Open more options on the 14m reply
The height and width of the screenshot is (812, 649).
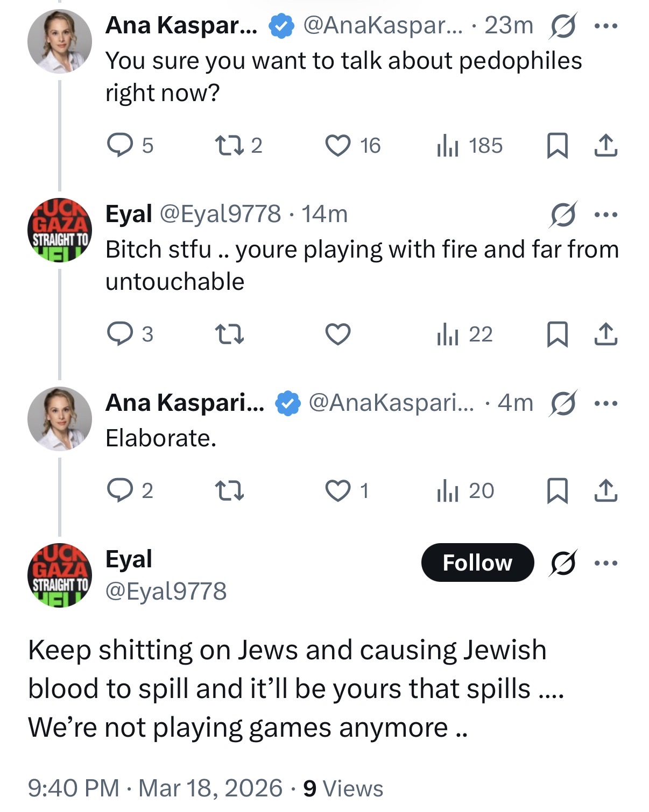click(606, 215)
